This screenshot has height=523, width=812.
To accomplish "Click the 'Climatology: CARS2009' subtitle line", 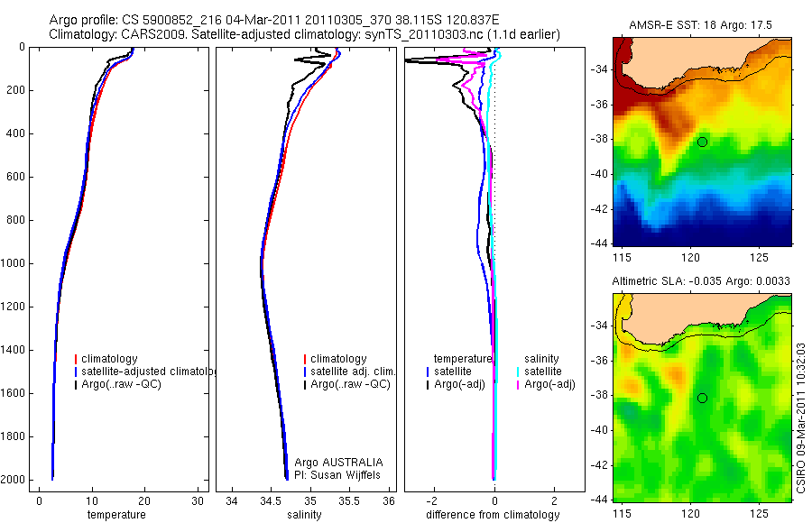I will [x=305, y=34].
